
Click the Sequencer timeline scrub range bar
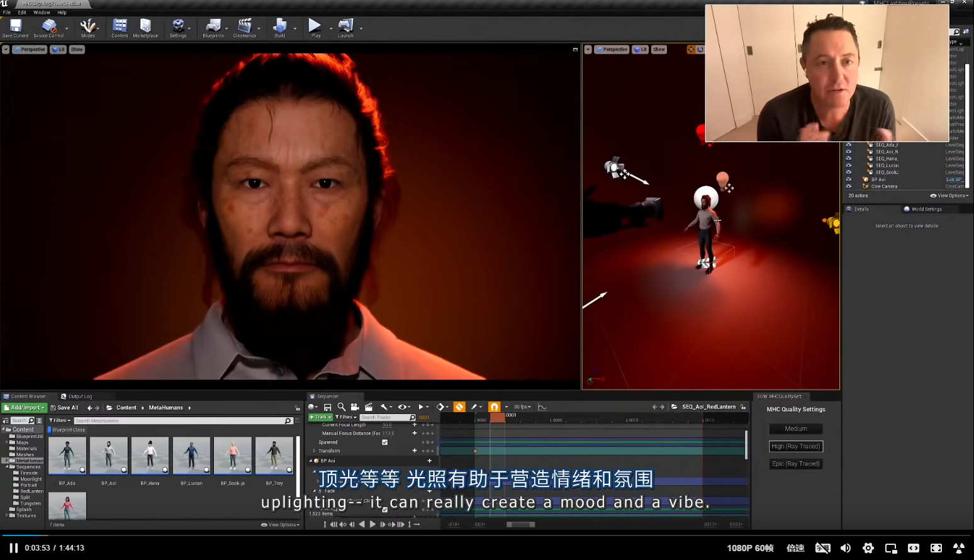520,524
